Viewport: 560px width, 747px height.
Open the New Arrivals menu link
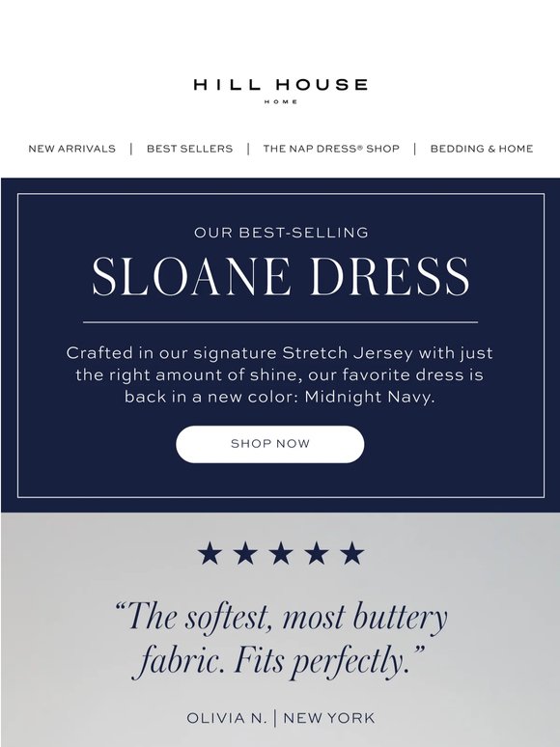coord(72,149)
